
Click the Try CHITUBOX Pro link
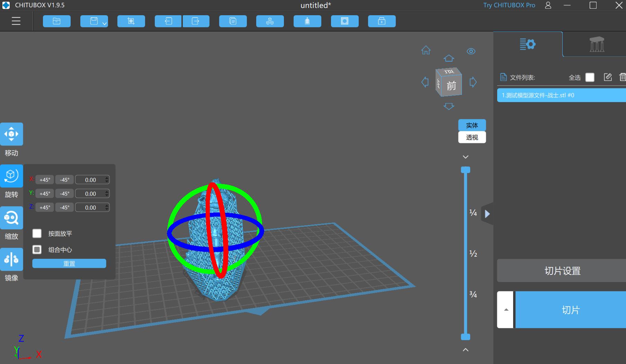(x=509, y=5)
